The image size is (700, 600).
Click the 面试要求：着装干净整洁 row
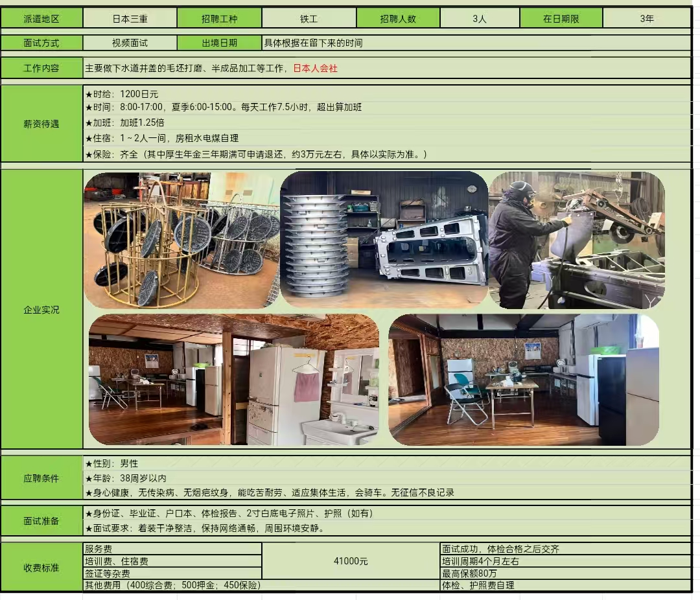click(x=387, y=528)
